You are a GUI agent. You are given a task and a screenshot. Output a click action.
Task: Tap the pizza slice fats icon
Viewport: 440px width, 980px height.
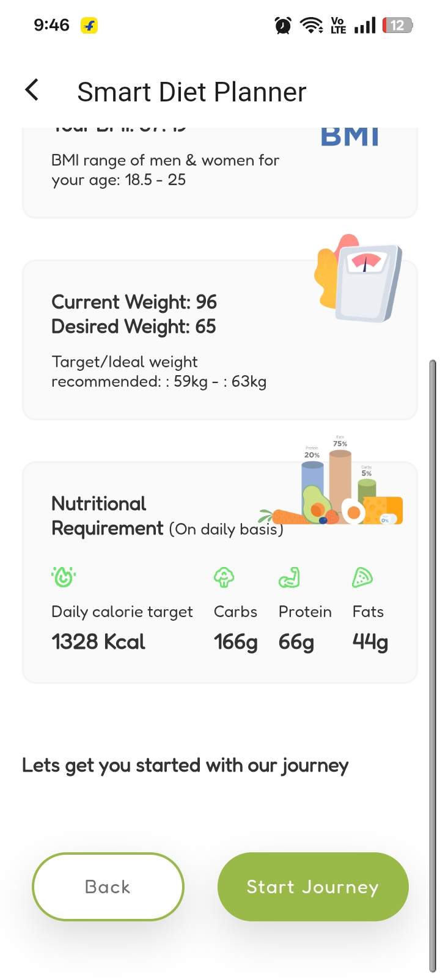(x=362, y=577)
